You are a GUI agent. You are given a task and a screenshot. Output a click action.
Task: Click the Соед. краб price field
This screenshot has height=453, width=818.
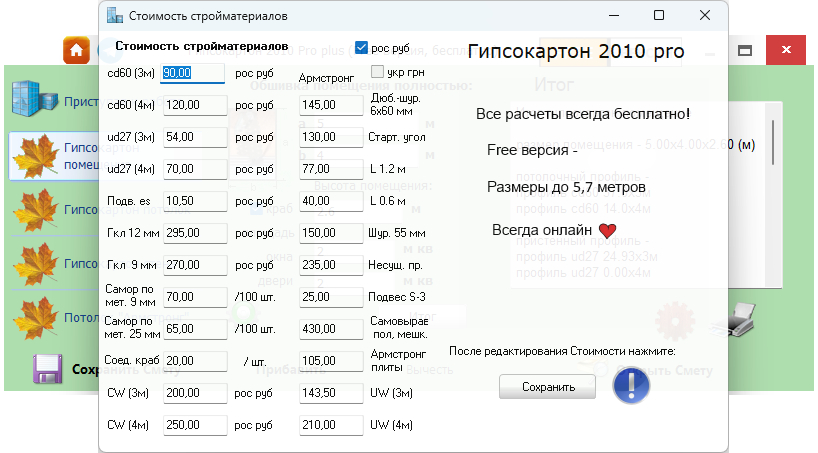[x=195, y=361]
